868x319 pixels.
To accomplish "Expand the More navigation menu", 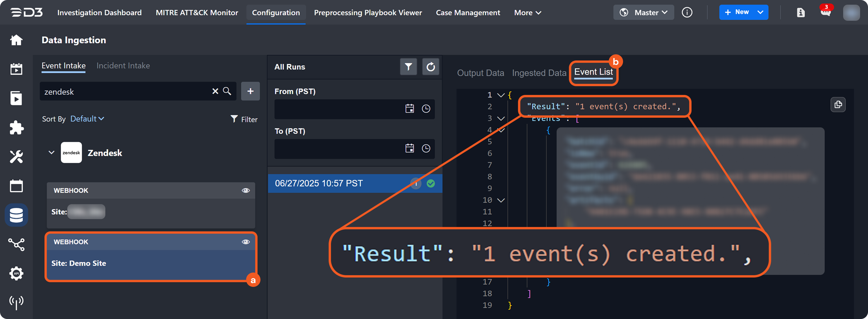I will coord(527,13).
